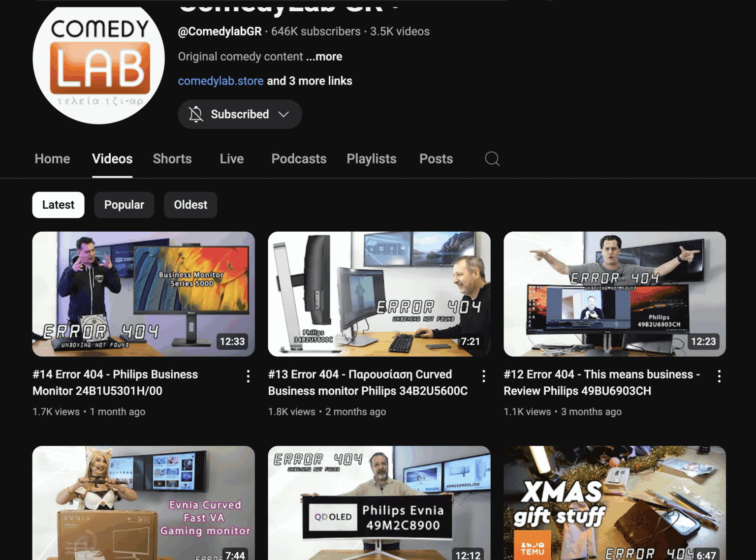
Task: Open options menu for #13 Error 404 video
Action: tap(484, 376)
